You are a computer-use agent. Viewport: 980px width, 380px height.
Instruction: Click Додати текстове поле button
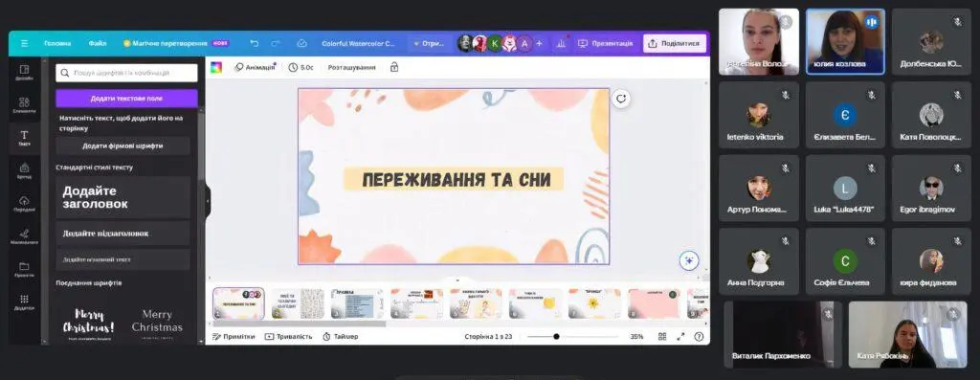(x=126, y=99)
